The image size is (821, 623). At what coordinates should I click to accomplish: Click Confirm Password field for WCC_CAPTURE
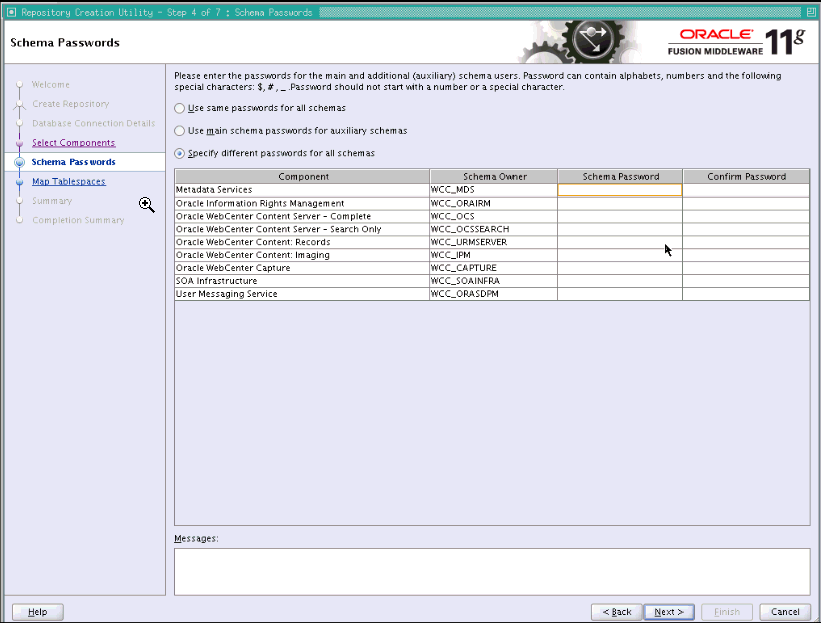tap(746, 268)
